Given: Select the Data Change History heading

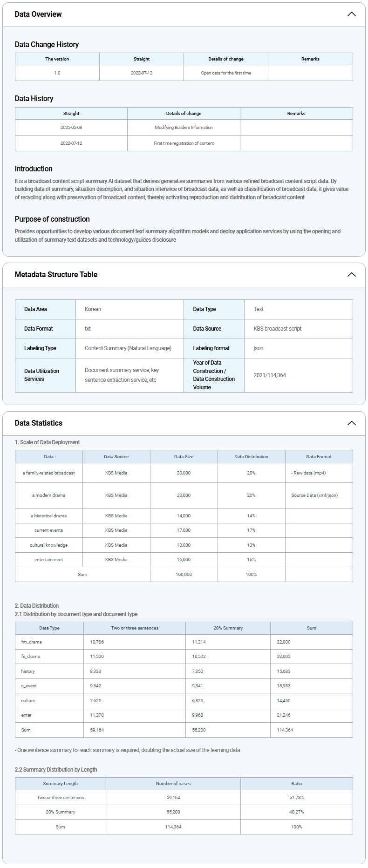Looking at the screenshot, I should tap(47, 44).
